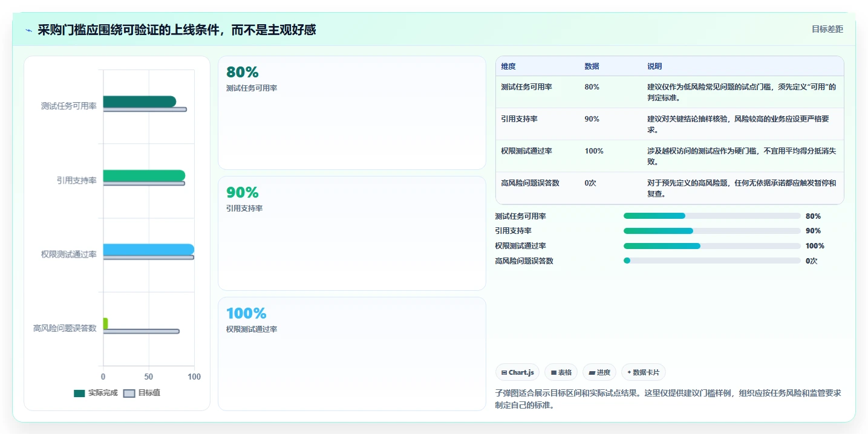The height and width of the screenshot is (434, 868).
Task: Click the 100% value in the table
Action: coord(594,151)
